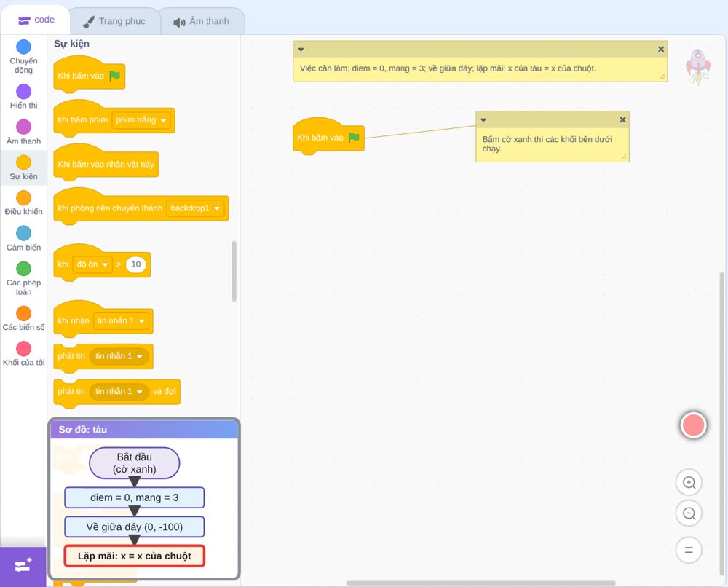Open the 'phím trắng' key dropdown
The width and height of the screenshot is (728, 587).
pyautogui.click(x=141, y=120)
